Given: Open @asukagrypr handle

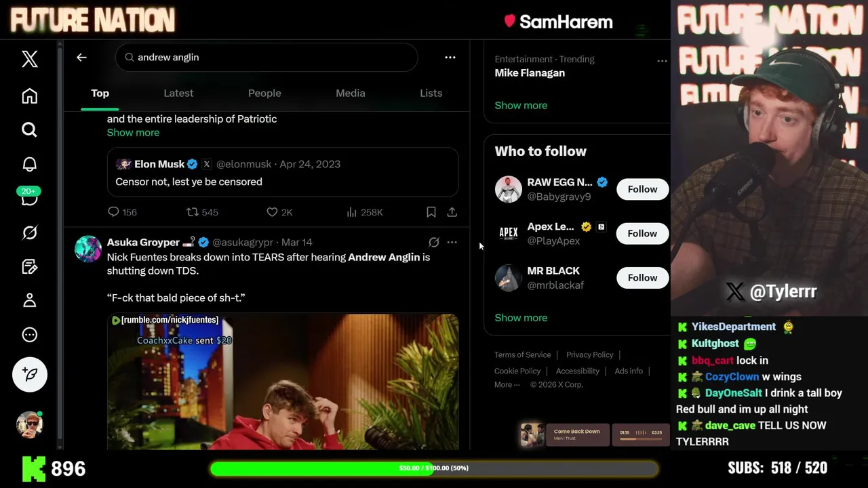Looking at the screenshot, I should 243,242.
